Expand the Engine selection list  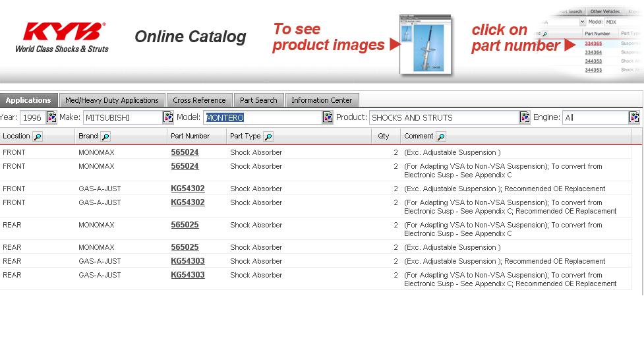[634, 117]
